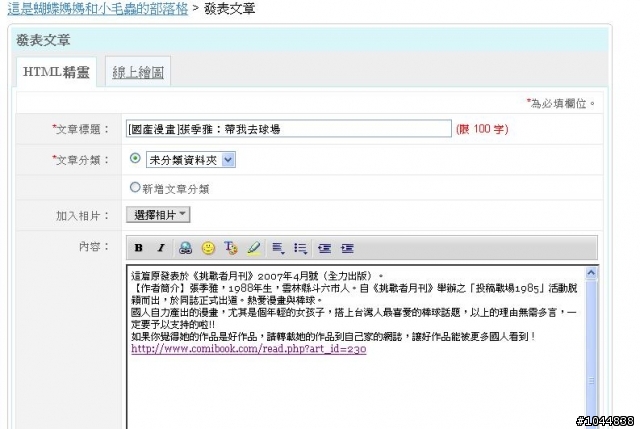Click the 發表文章 panel heading
The height and width of the screenshot is (429, 640).
coord(43,40)
